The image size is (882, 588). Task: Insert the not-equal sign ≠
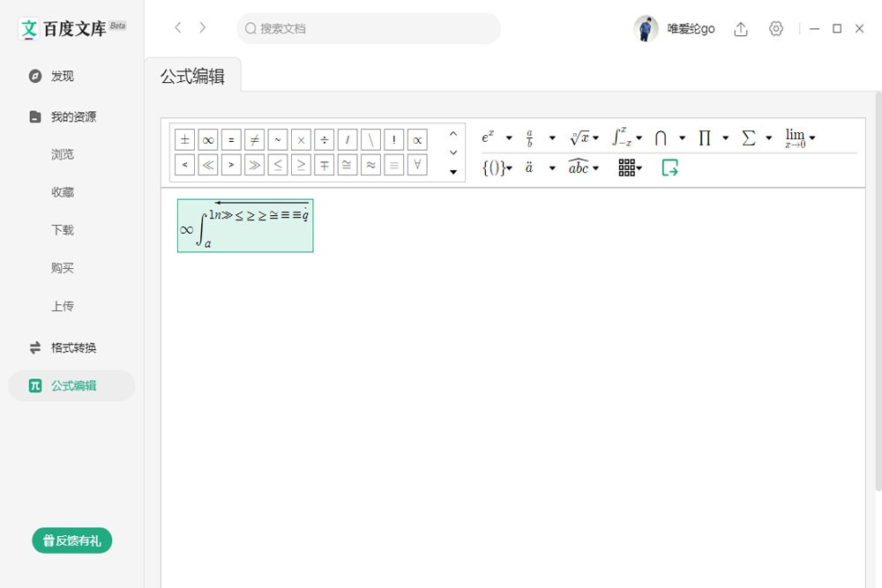[x=255, y=138]
